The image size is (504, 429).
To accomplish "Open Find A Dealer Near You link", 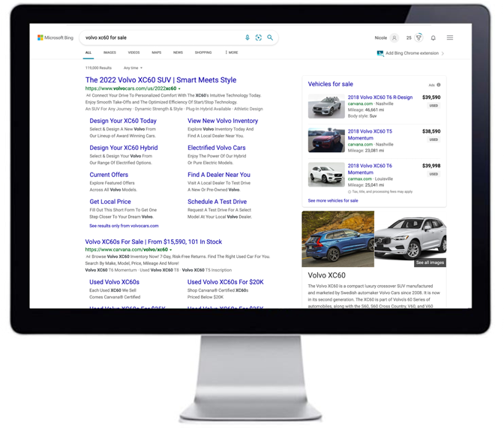I will point(219,175).
